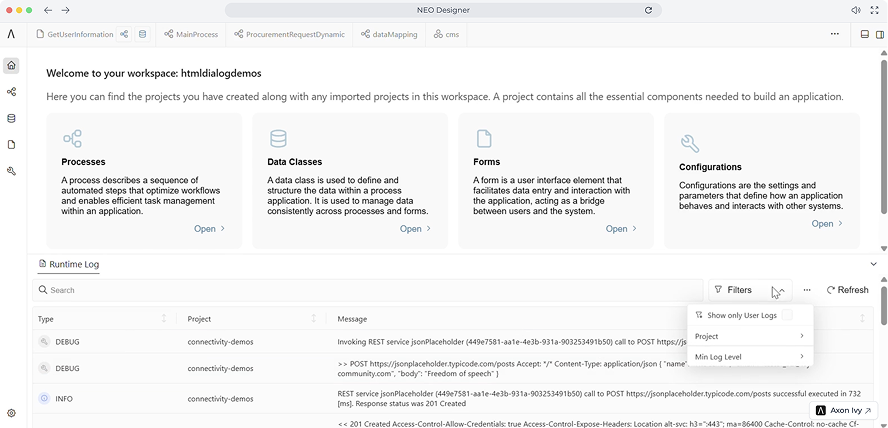888x428 pixels.
Task: Toggle side panel layout icon
Action: tap(879, 34)
